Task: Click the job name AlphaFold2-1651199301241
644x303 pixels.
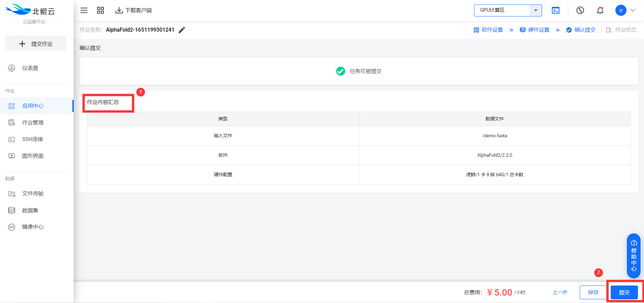Action: click(140, 30)
